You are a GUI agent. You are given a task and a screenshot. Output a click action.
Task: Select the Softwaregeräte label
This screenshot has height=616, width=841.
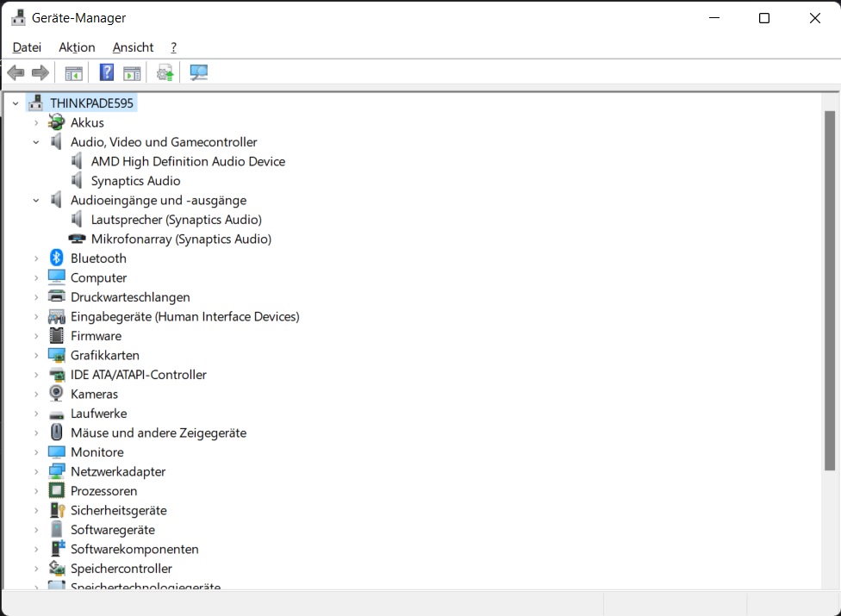click(113, 530)
